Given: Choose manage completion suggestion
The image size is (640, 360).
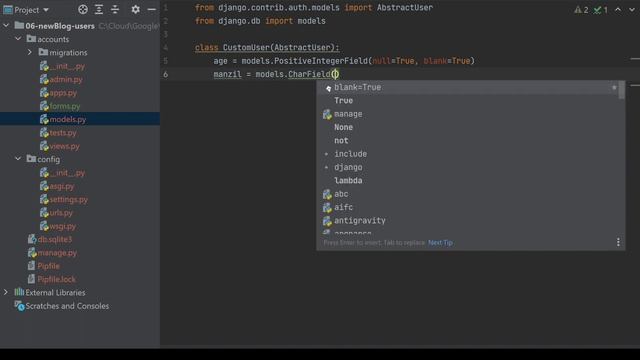Looking at the screenshot, I should point(468,114).
